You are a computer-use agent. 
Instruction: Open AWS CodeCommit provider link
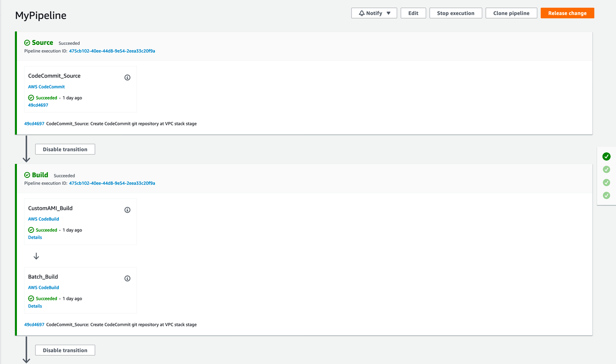click(x=46, y=87)
